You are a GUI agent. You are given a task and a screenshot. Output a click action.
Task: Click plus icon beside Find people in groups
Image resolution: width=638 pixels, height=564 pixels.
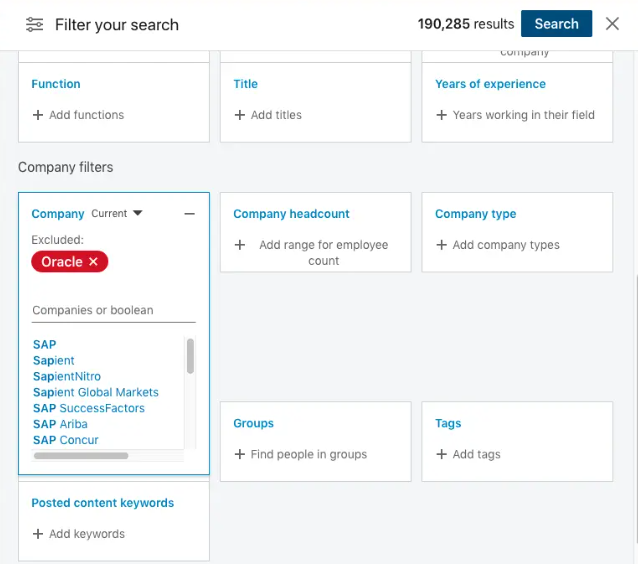[240, 454]
